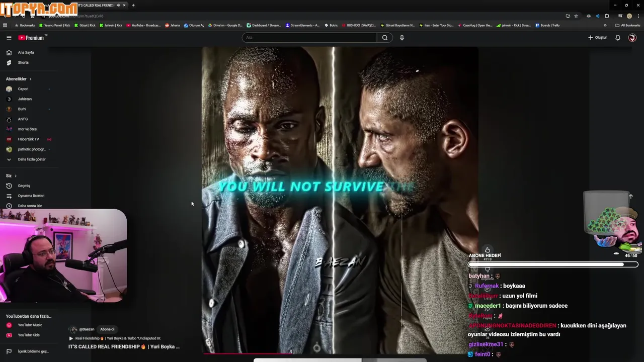644x362 pixels.
Task: Open the Oturum Aç bookmark
Action: click(194, 25)
